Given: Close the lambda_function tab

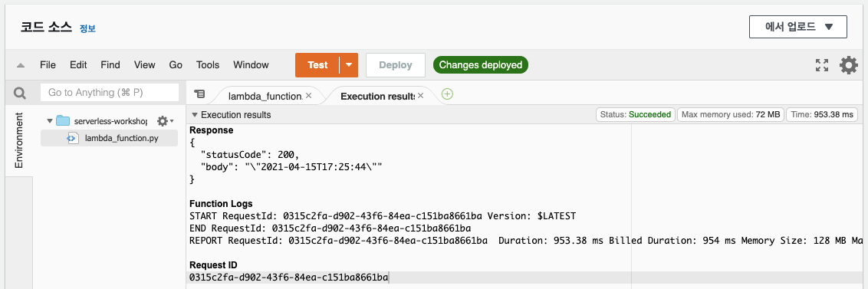Looking at the screenshot, I should click(308, 95).
